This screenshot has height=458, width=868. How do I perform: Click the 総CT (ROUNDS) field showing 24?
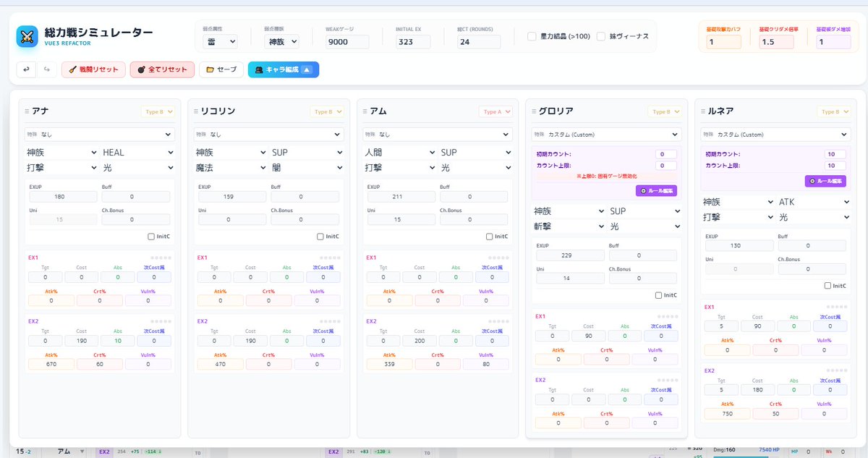pos(478,42)
